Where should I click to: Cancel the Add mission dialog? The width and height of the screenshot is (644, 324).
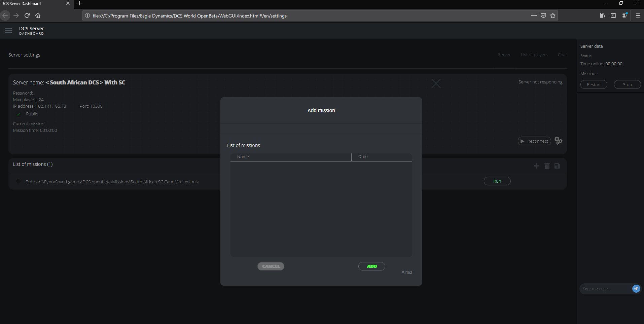click(271, 266)
